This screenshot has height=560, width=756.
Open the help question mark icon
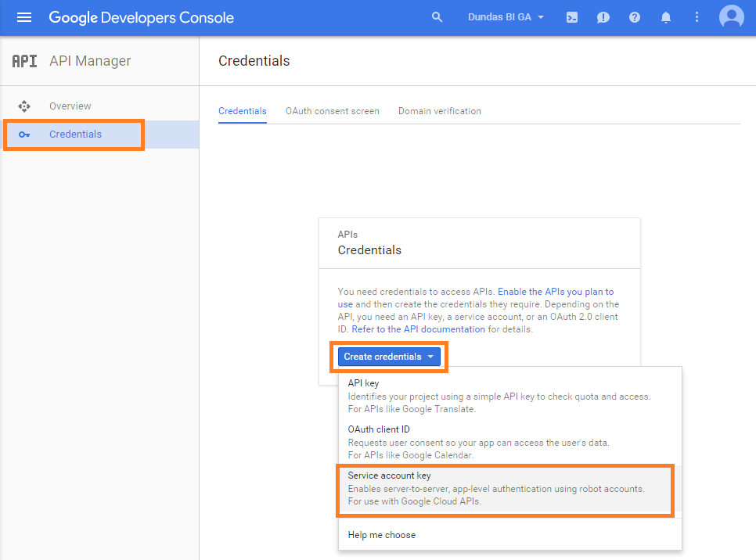click(635, 17)
